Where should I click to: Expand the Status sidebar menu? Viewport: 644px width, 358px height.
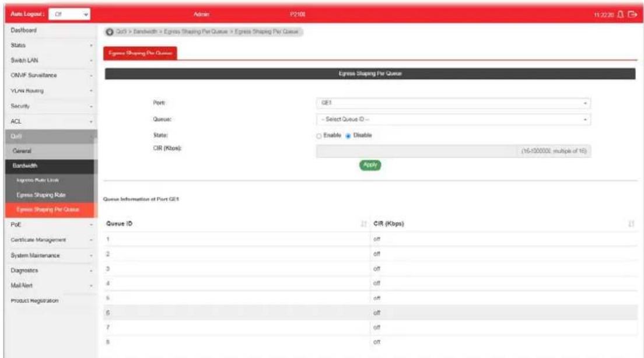(51, 45)
